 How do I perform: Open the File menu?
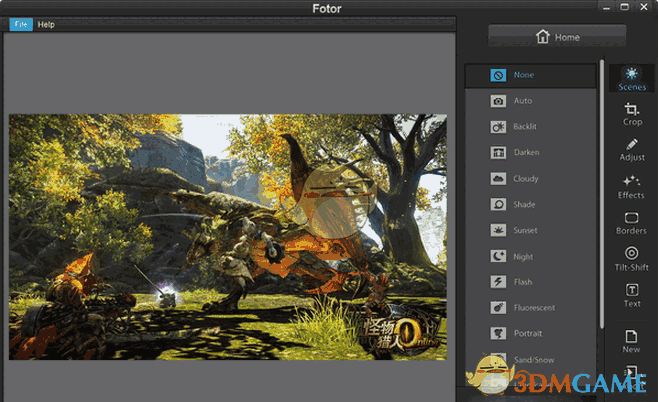click(x=21, y=24)
